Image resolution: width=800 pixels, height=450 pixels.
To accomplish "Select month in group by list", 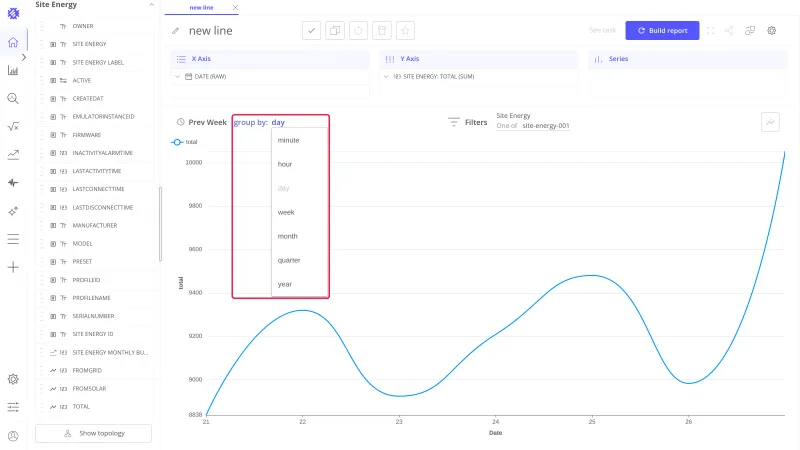I will 287,236.
